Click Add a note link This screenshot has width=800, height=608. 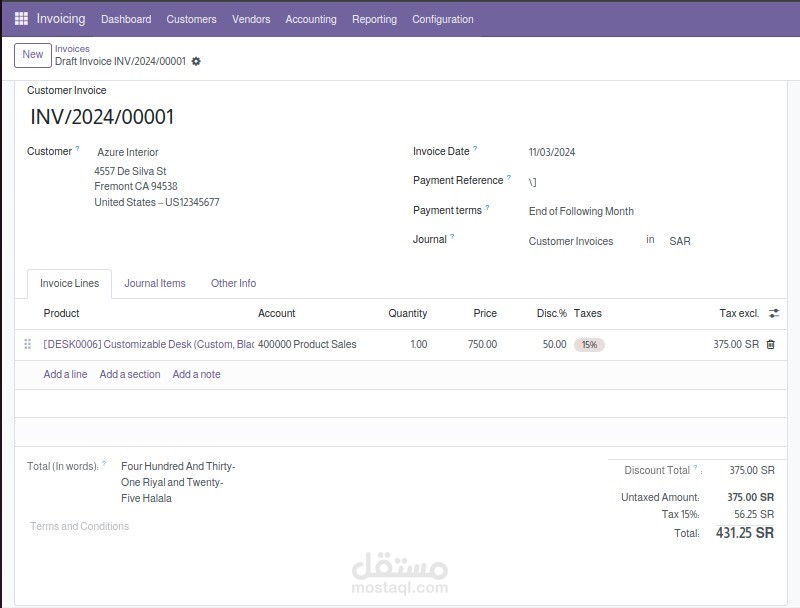pyautogui.click(x=196, y=374)
